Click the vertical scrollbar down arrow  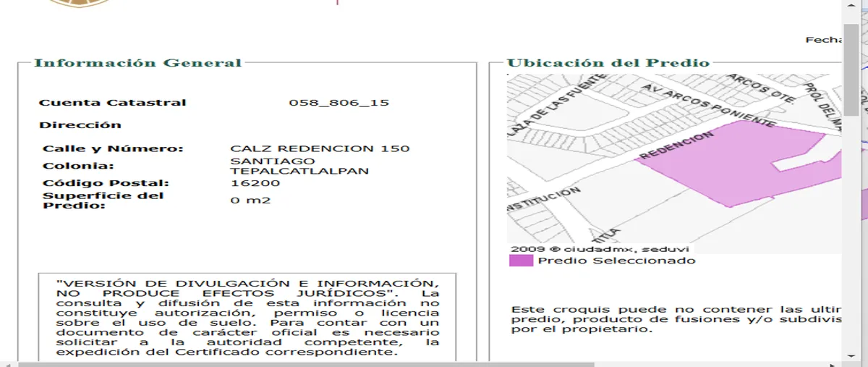[x=851, y=355]
